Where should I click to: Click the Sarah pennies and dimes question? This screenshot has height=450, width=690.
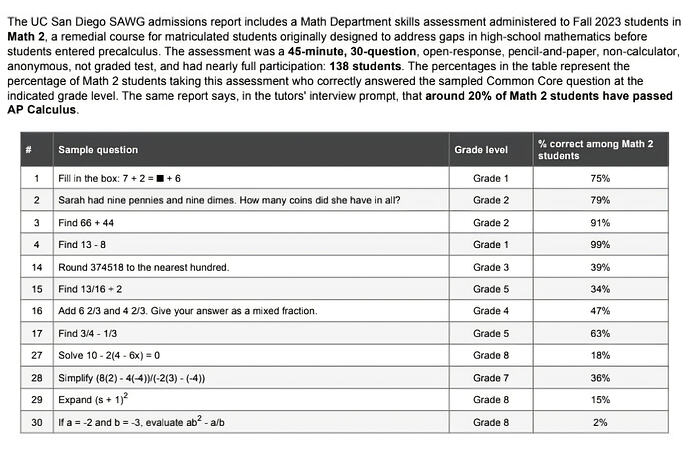point(251,200)
